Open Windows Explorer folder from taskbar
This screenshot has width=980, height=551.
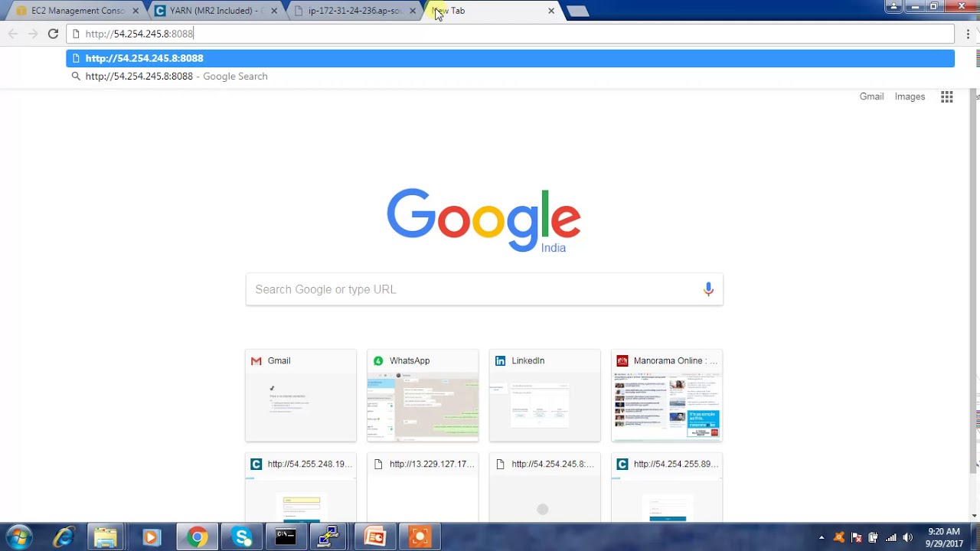pyautogui.click(x=106, y=537)
